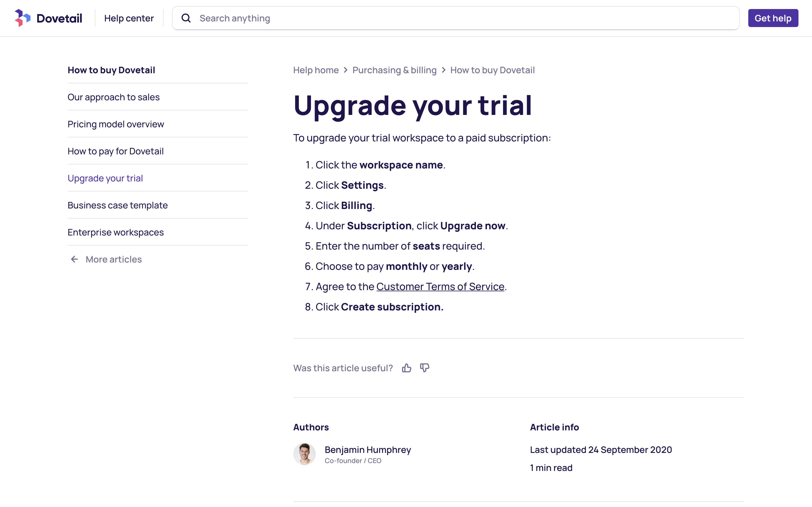Open Business case template article
This screenshot has width=812, height=507.
118,205
